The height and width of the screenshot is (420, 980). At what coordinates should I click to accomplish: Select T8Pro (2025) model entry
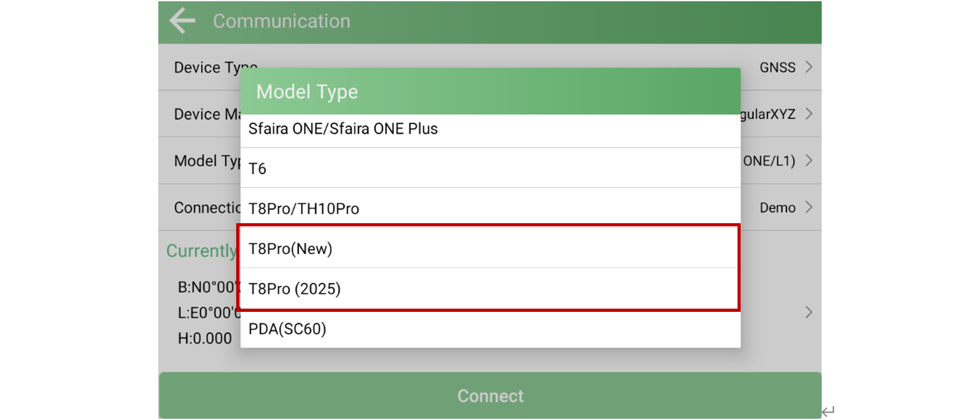click(295, 289)
